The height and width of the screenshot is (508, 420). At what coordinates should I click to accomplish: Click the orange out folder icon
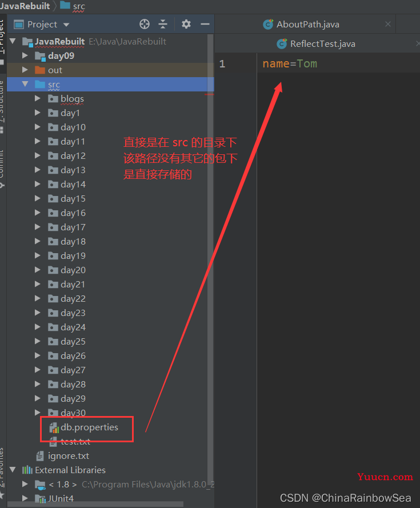(39, 70)
